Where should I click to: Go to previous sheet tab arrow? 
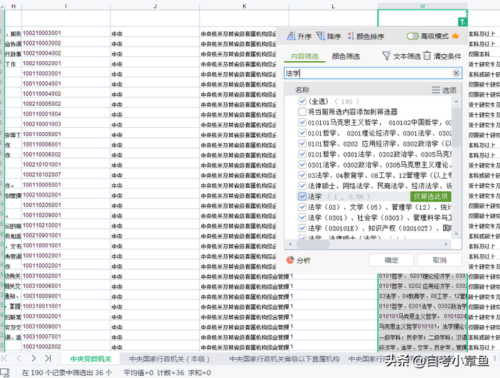point(19,358)
